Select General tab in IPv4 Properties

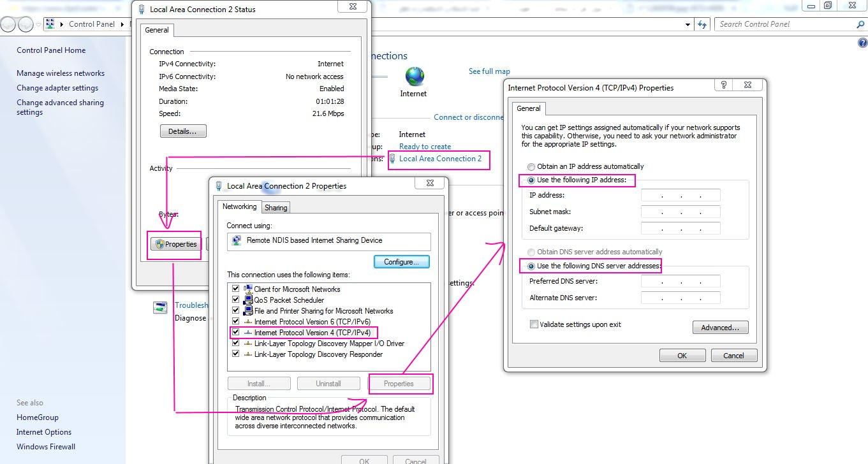[529, 108]
